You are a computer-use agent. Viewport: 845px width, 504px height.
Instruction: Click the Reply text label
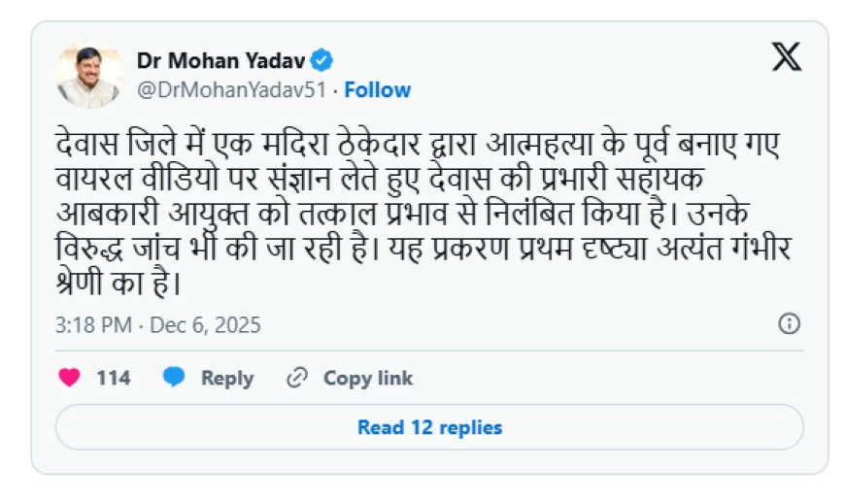227,378
